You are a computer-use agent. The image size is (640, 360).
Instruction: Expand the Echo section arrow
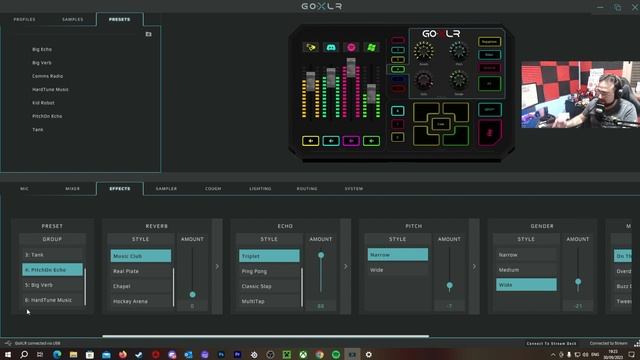tap(346, 267)
